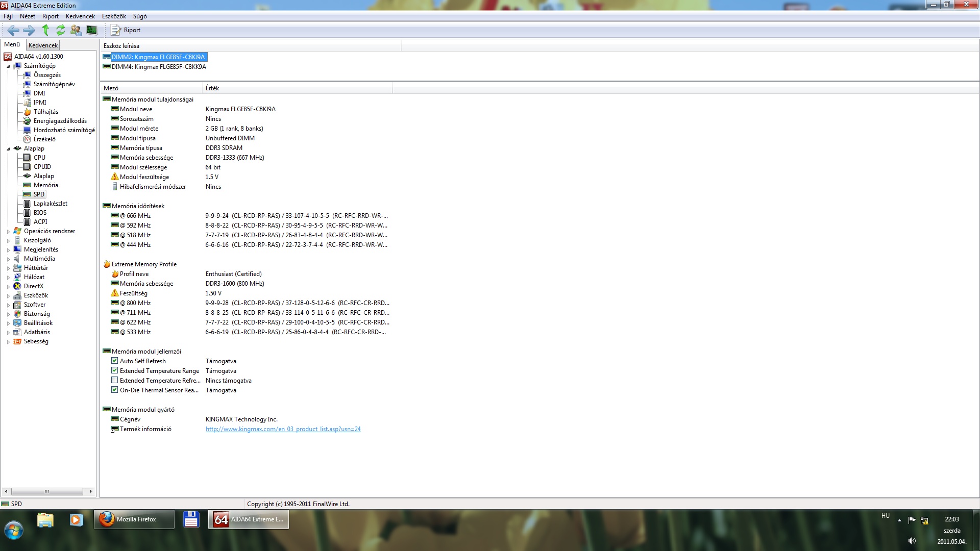Screen dimensions: 980x551
Task: Toggle Extended Temperature Range checkbox
Action: click(x=114, y=370)
